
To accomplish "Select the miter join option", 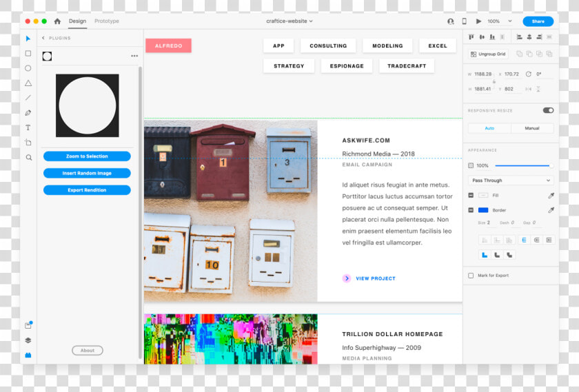I will pyautogui.click(x=485, y=255).
